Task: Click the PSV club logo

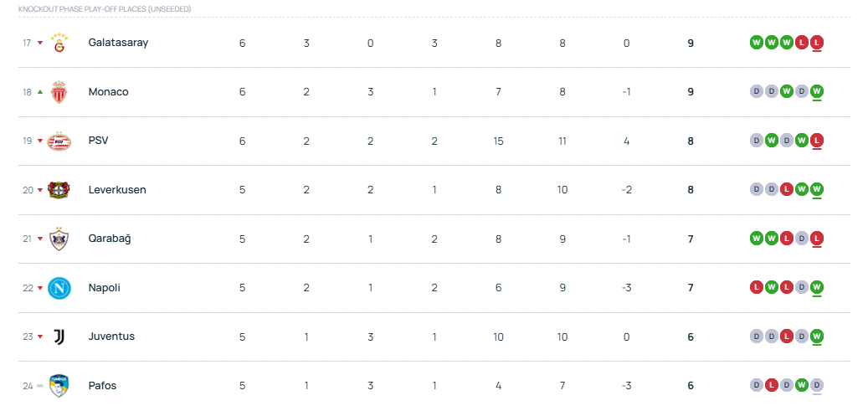Action: point(59,141)
